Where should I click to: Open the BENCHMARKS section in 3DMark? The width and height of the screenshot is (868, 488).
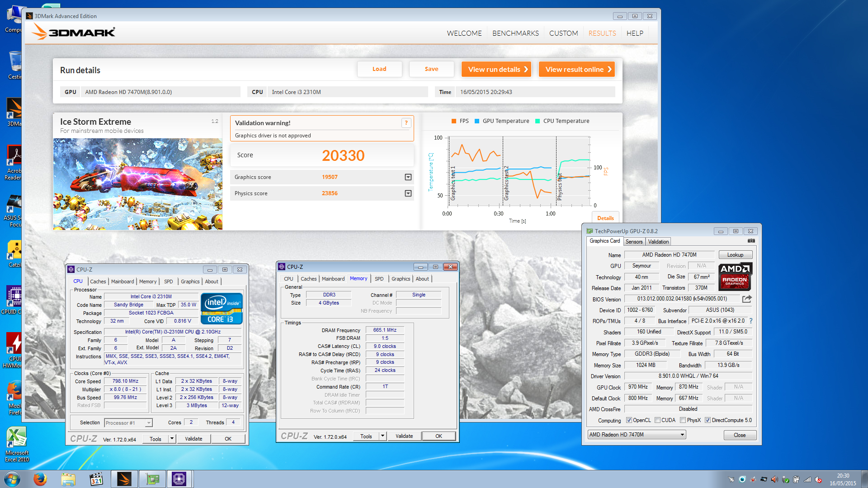point(515,33)
